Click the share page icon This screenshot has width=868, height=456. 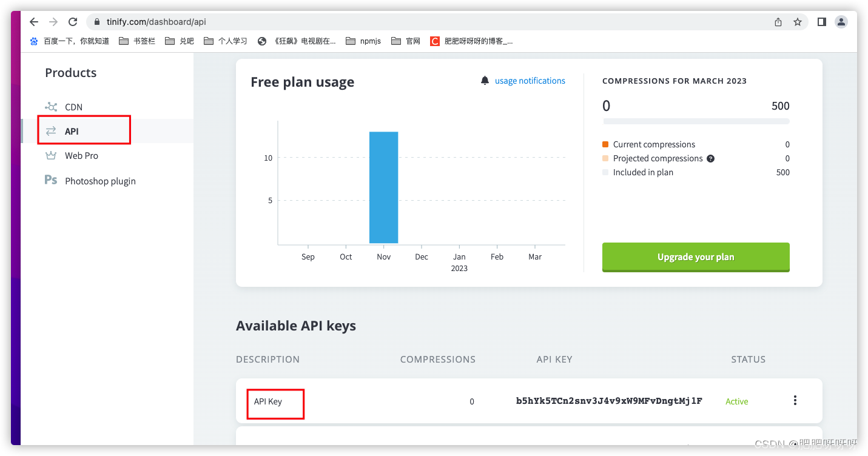(x=778, y=22)
